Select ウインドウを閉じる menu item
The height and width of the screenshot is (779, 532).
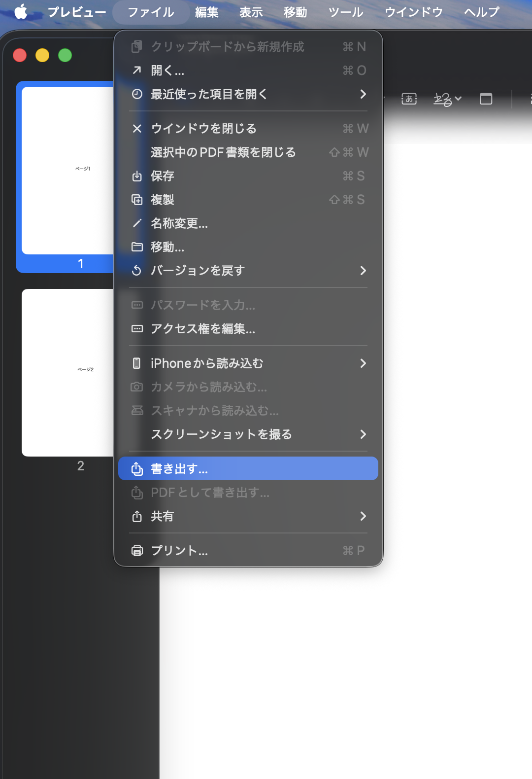click(248, 129)
